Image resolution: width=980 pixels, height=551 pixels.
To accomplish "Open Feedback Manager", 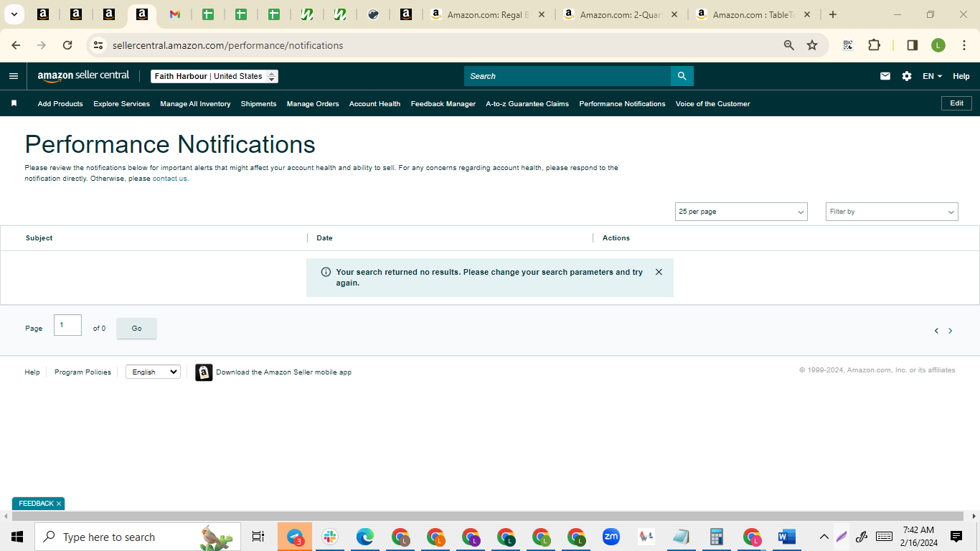I will coord(443,104).
